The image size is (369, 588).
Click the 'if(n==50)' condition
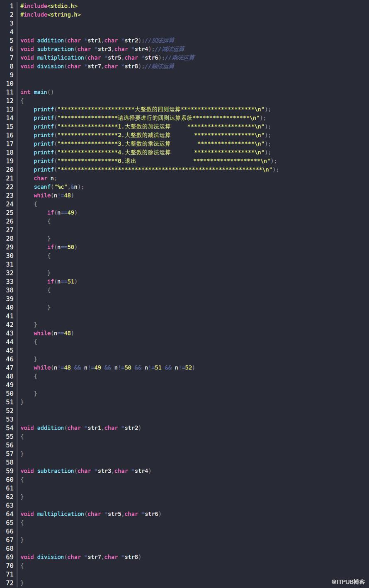click(62, 247)
